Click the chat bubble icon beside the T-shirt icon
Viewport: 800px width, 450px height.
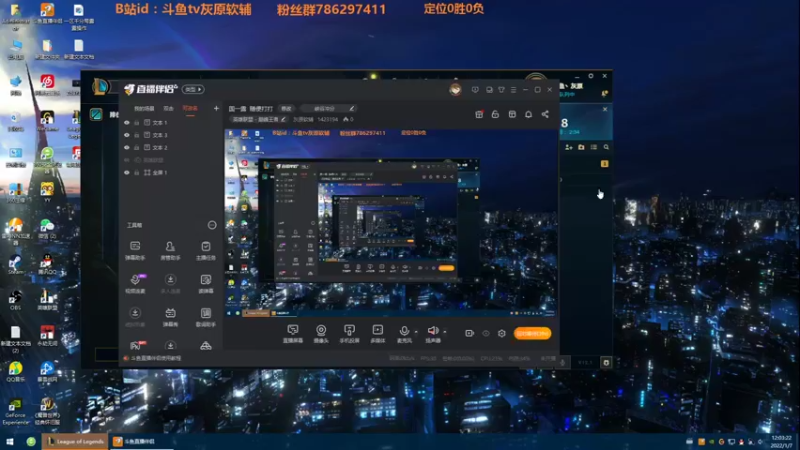489,90
